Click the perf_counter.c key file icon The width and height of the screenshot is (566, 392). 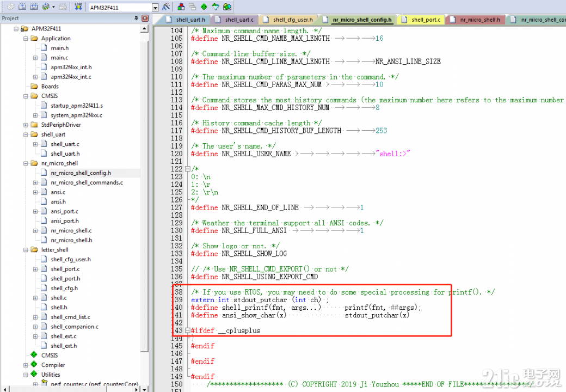click(45, 383)
